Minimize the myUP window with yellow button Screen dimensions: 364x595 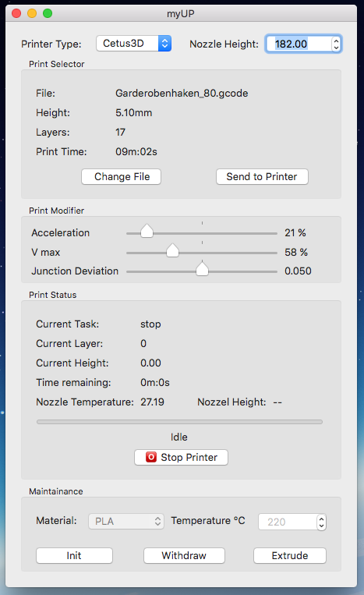pyautogui.click(x=32, y=14)
